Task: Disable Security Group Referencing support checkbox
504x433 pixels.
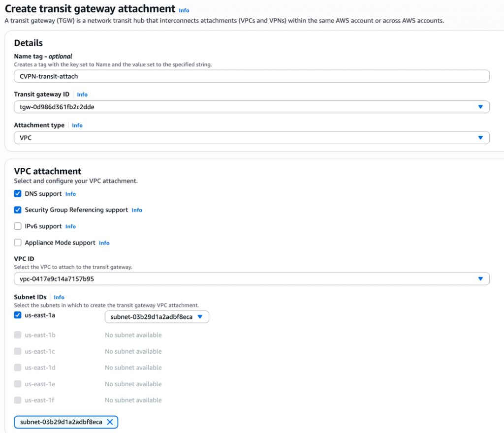Action: [18, 210]
